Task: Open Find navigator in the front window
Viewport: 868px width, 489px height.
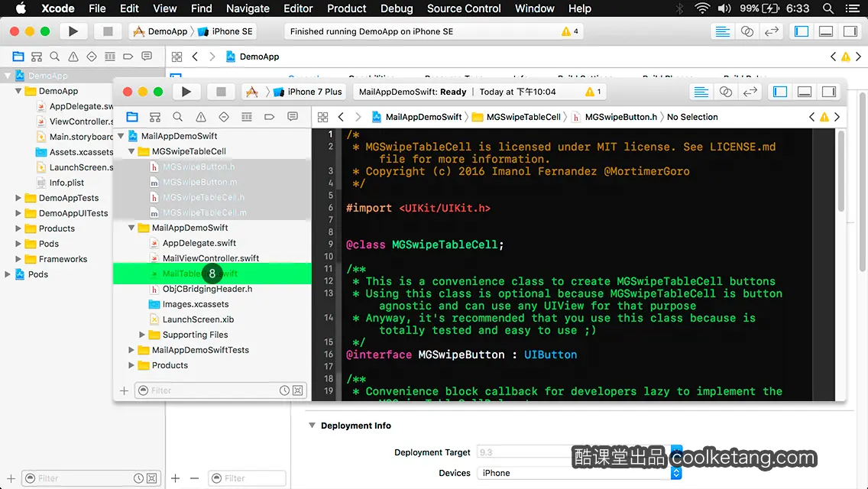Action: 178,117
